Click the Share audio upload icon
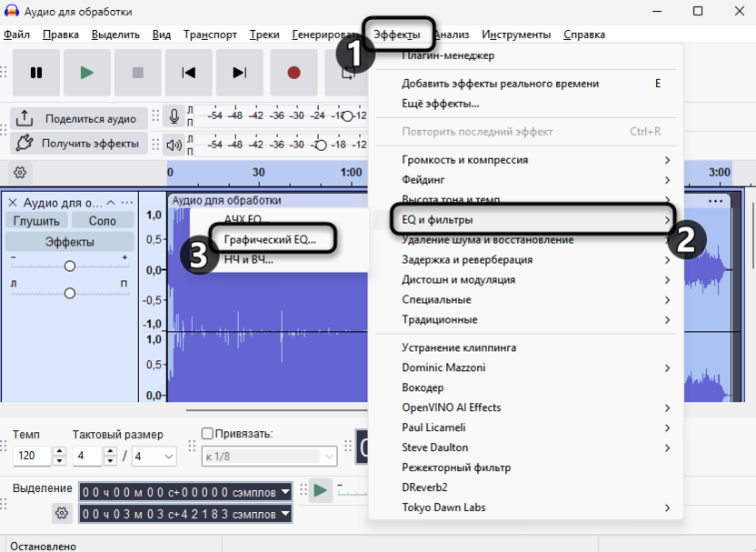The height and width of the screenshot is (552, 756). click(x=25, y=119)
